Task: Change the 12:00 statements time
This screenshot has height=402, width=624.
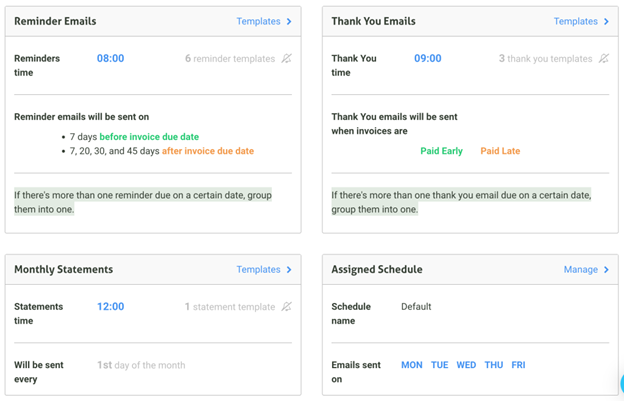Action: pyautogui.click(x=111, y=306)
